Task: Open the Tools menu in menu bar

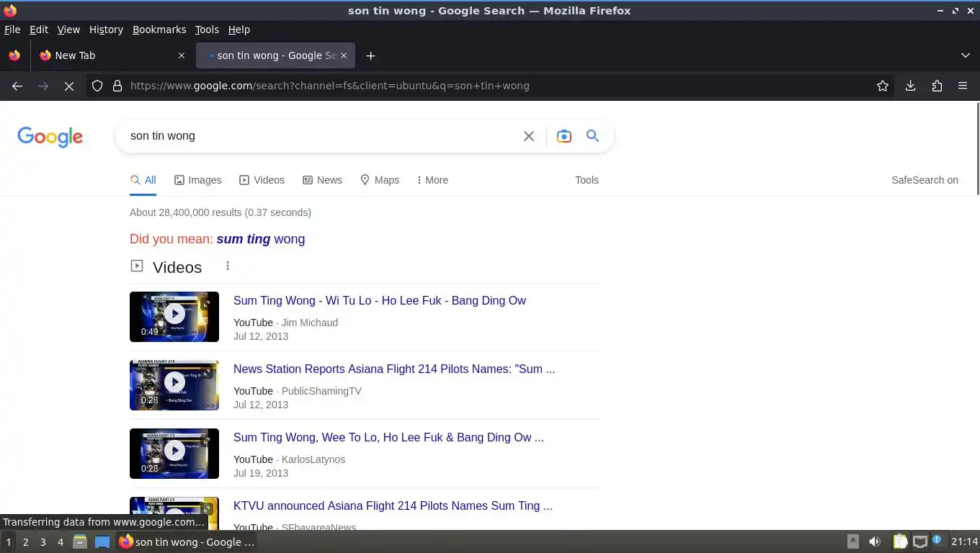Action: (x=207, y=30)
